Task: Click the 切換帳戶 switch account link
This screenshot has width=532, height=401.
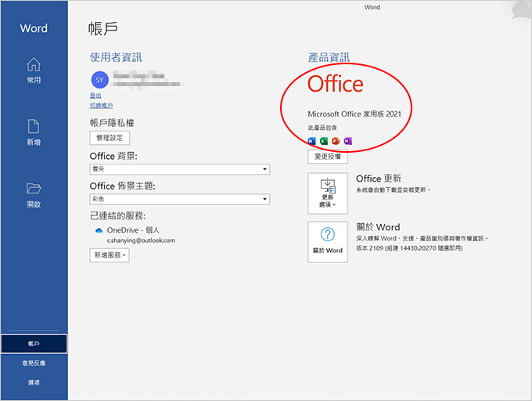Action: [101, 106]
